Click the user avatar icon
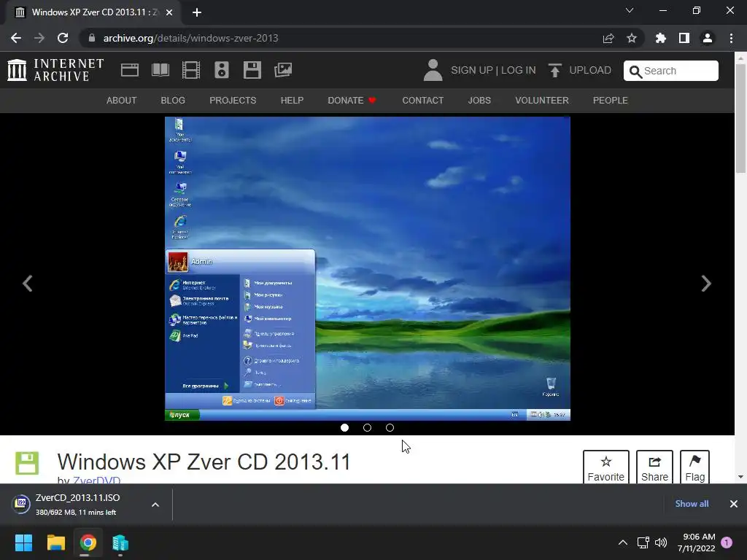The width and height of the screenshot is (747, 560). [x=433, y=70]
